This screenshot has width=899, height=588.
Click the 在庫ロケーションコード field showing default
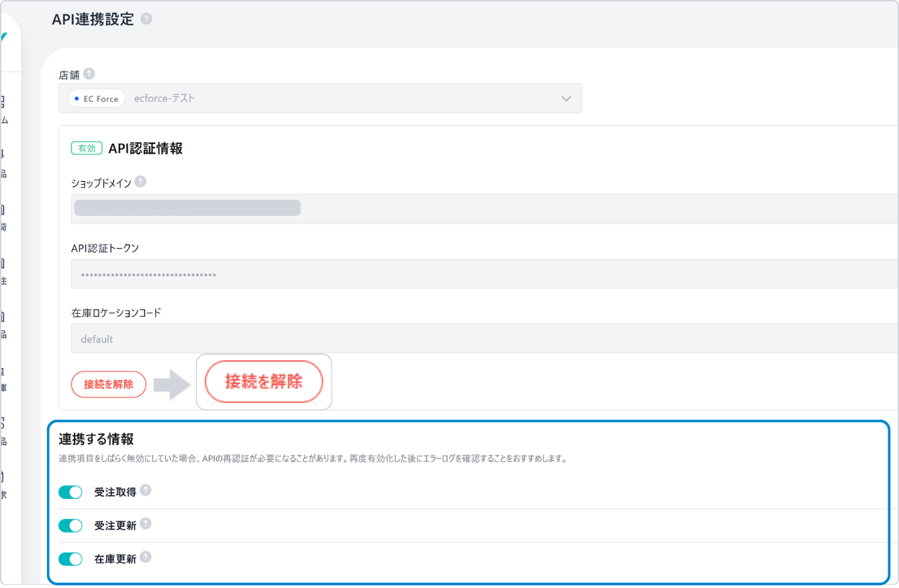click(483, 339)
